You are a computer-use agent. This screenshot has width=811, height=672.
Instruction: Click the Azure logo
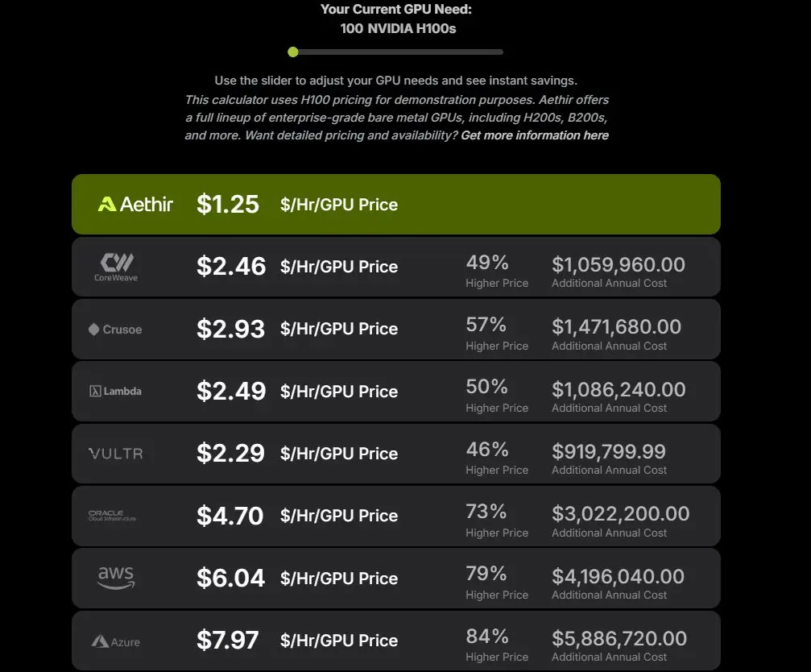pyautogui.click(x=116, y=641)
